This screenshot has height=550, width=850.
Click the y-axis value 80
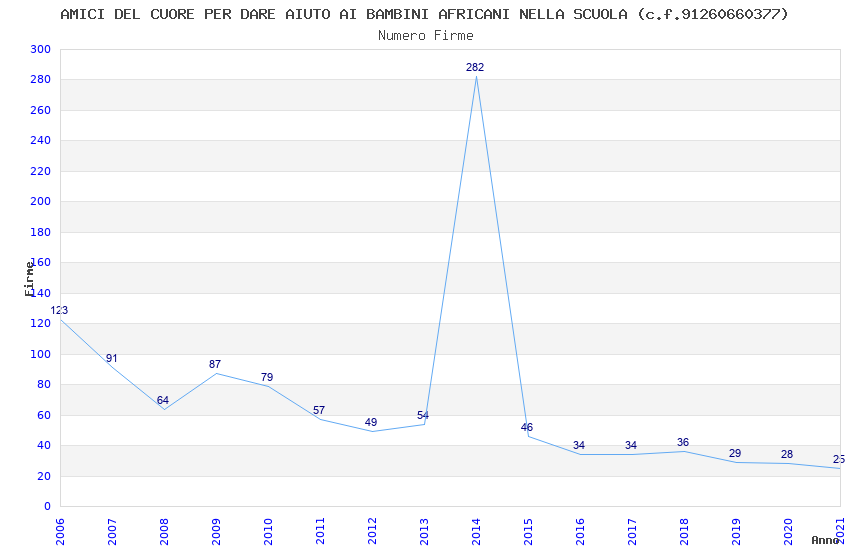point(44,385)
